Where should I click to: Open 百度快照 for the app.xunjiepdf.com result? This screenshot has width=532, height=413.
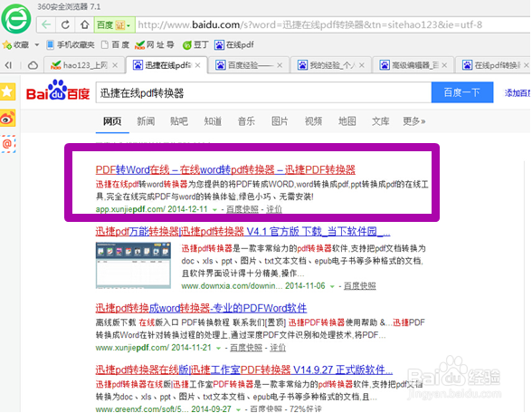(242, 209)
